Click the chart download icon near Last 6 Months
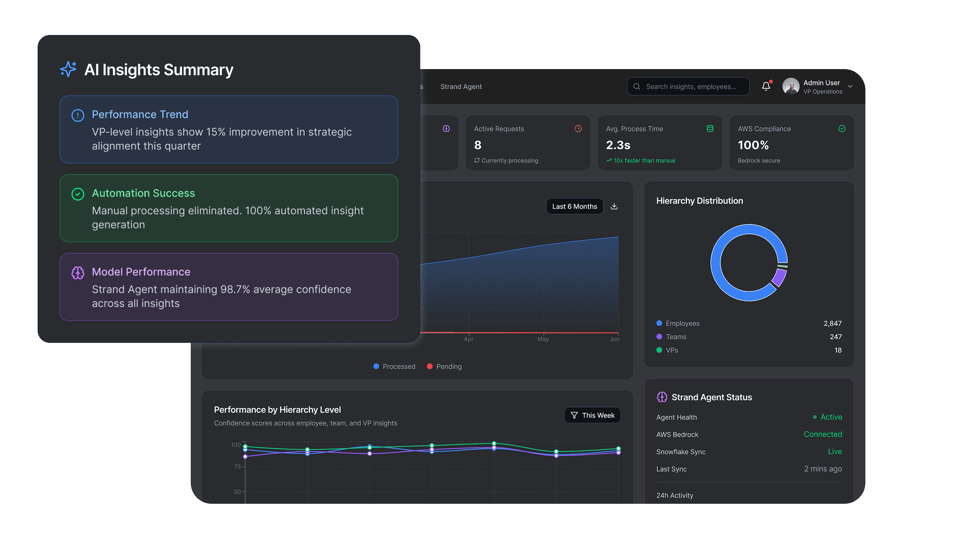The image size is (980, 551). point(614,206)
